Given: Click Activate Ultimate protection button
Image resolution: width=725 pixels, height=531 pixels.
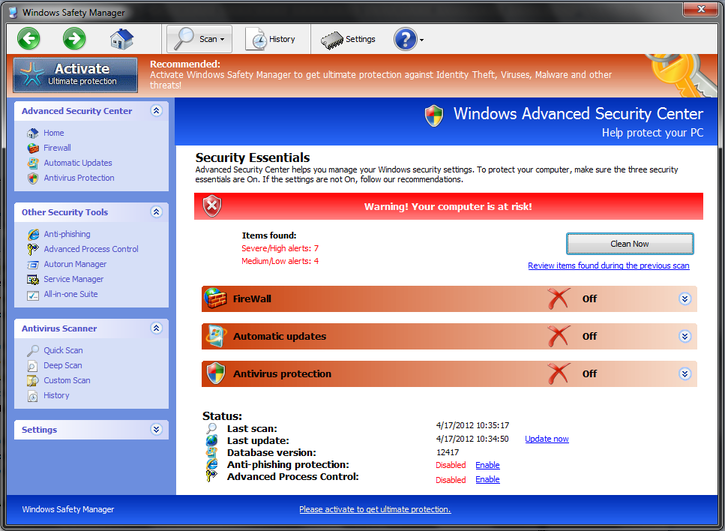Looking at the screenshot, I should point(75,74).
